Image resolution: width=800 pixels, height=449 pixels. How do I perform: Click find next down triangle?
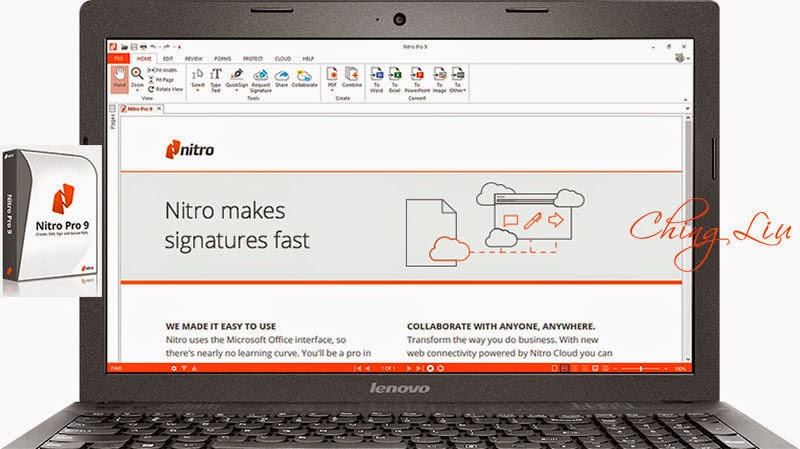coord(184,368)
